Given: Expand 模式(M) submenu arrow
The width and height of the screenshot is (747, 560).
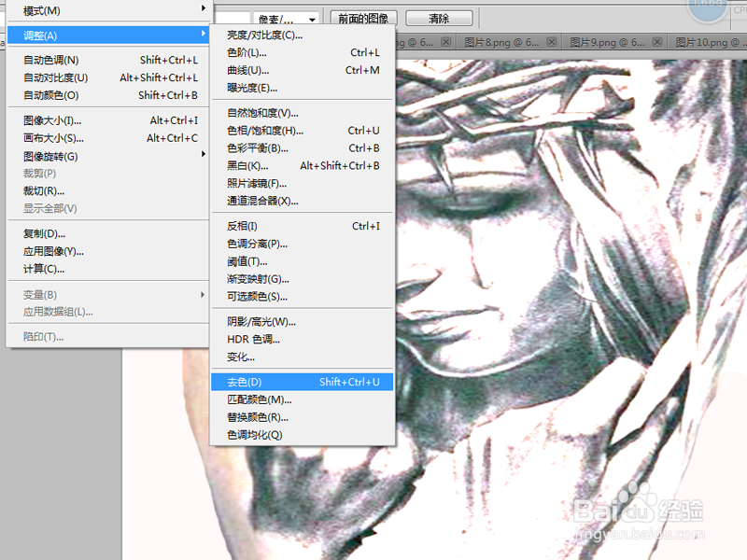Looking at the screenshot, I should point(204,8).
